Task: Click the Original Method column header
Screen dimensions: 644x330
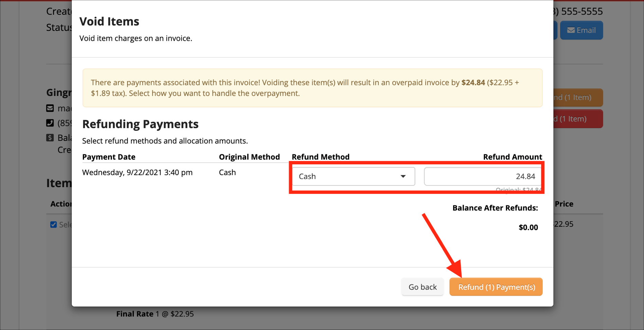Action: [249, 157]
